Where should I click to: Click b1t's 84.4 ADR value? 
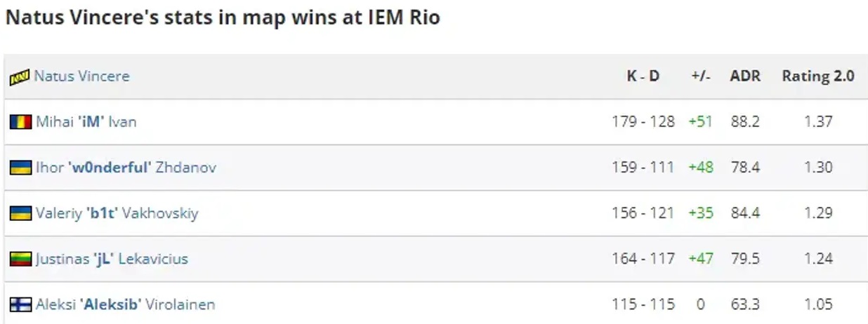coord(745,213)
